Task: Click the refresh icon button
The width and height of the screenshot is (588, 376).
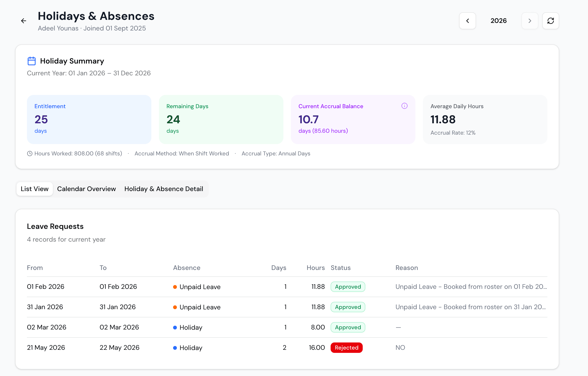Action: pos(550,21)
